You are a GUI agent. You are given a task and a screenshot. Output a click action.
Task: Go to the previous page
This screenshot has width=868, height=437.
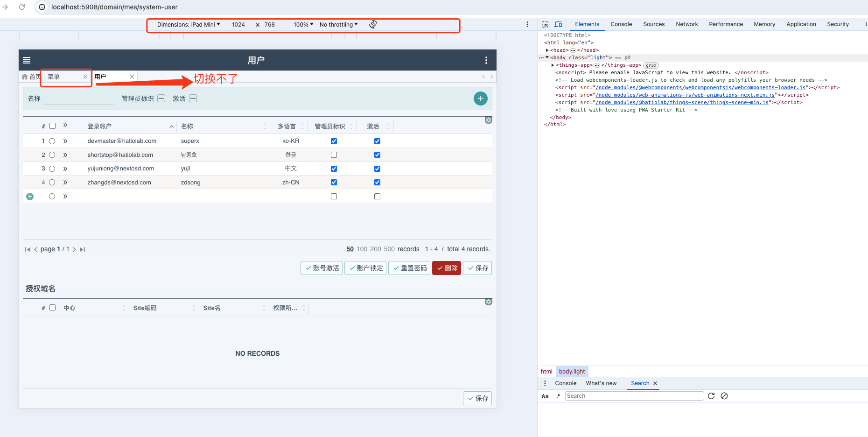click(36, 249)
